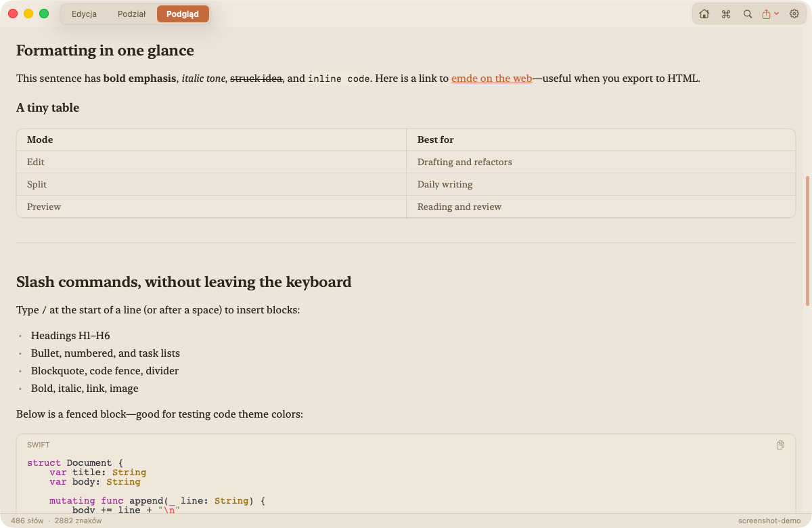812x528 pixels.
Task: Click "Bold, italic, link, image" item
Action: 85,389
